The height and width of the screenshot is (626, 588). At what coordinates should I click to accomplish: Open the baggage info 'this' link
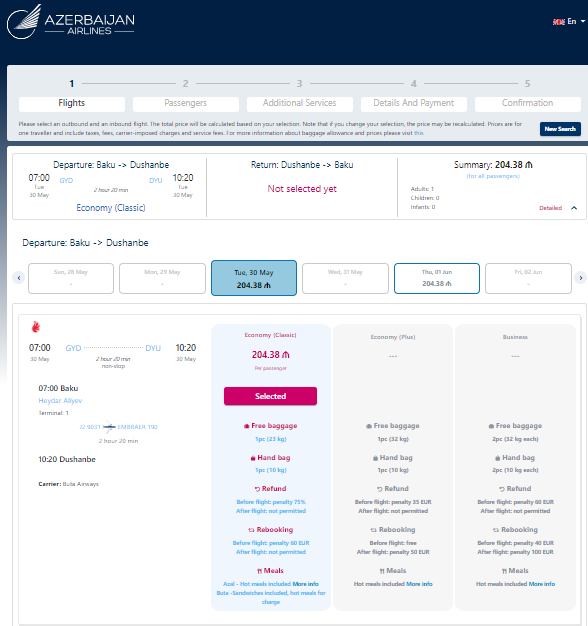click(x=418, y=133)
